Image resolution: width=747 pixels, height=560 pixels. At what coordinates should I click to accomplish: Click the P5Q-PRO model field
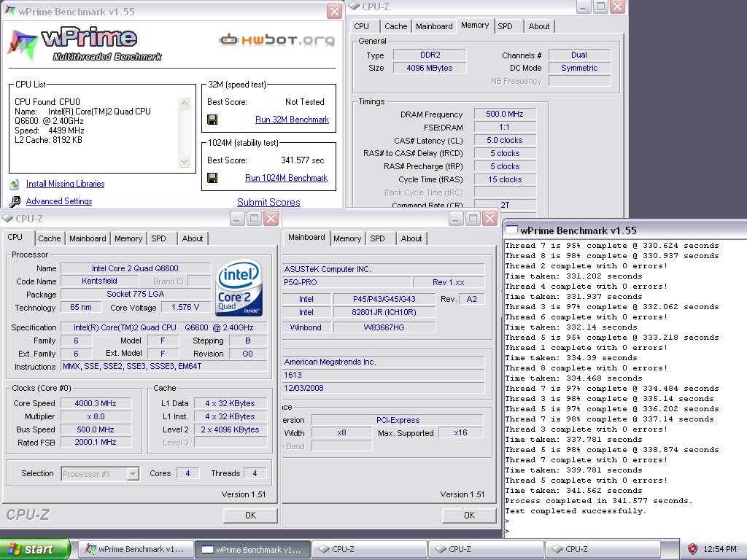347,282
